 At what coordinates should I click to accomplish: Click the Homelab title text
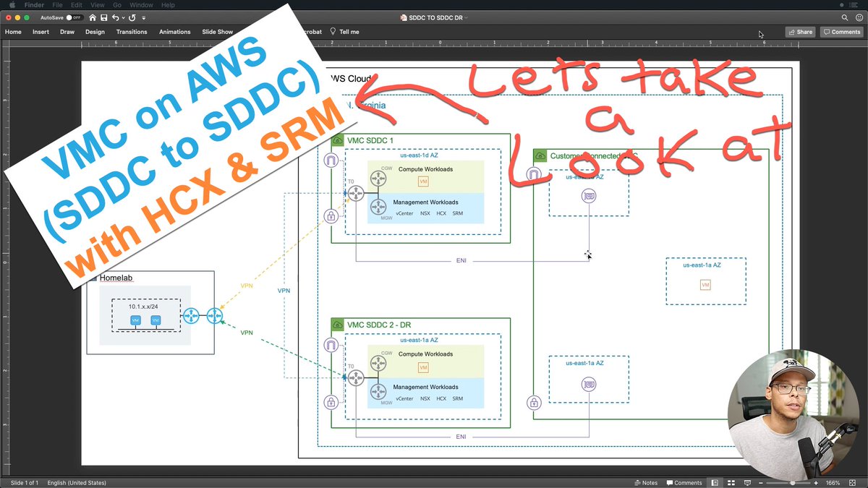tap(116, 278)
